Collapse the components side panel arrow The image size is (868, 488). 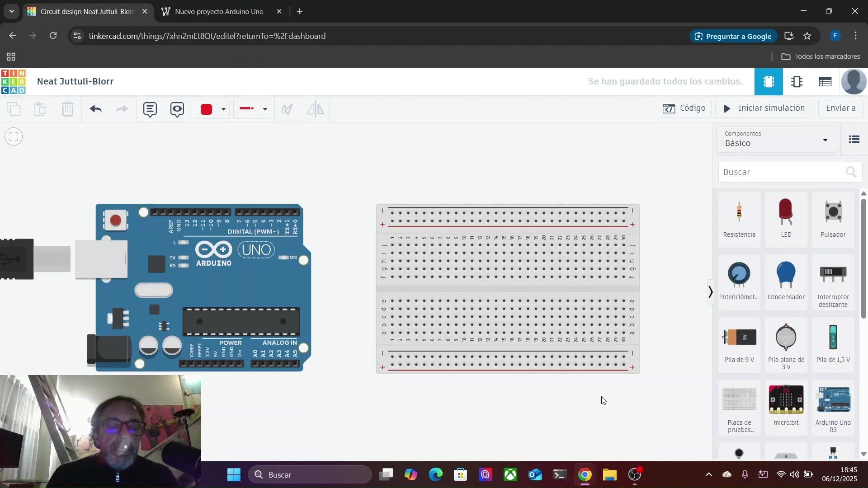710,292
